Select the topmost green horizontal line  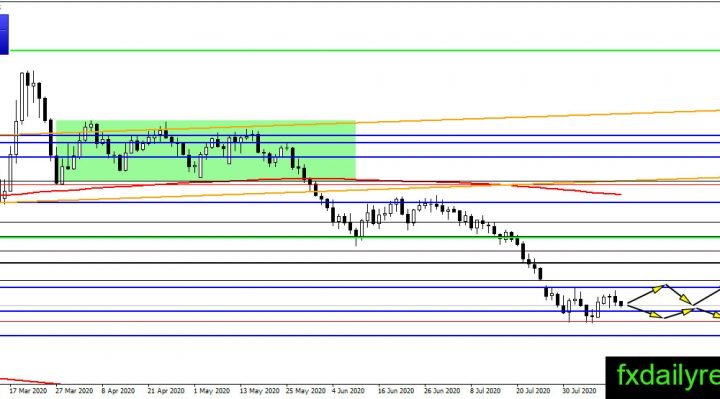click(x=365, y=51)
